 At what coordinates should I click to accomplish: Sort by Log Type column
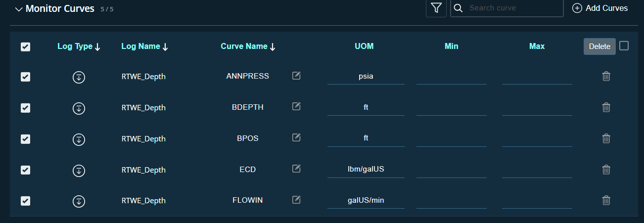[79, 46]
